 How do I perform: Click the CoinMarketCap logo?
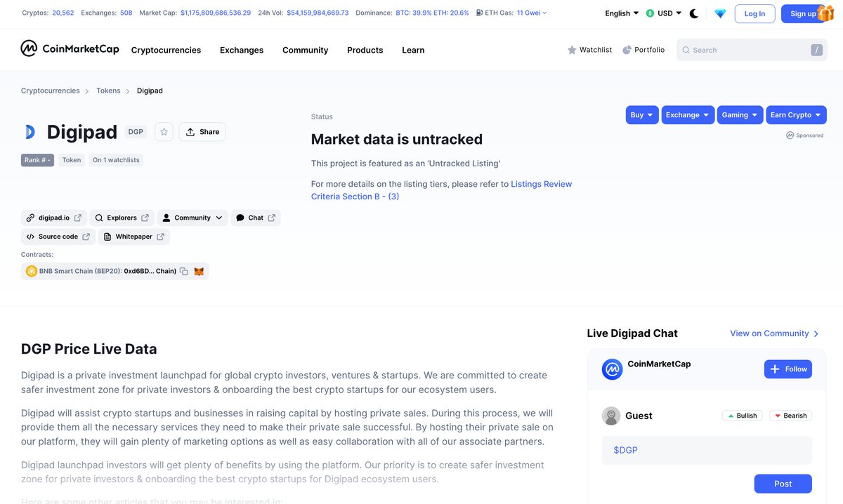tap(70, 49)
